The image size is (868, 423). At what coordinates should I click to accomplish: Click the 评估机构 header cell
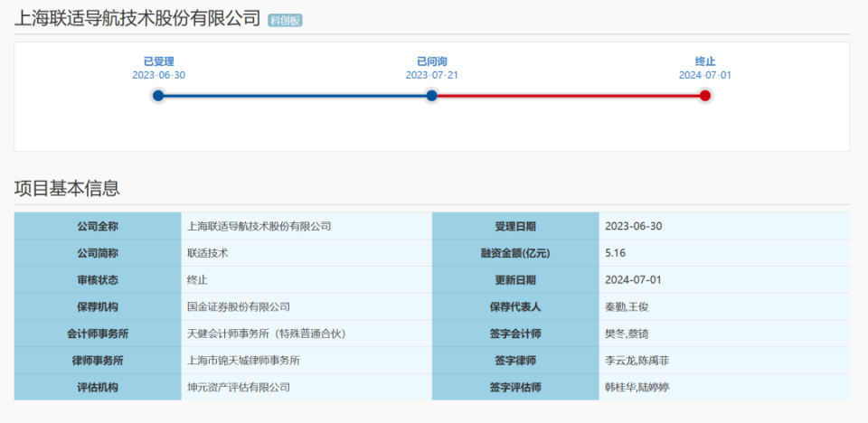[x=98, y=387]
